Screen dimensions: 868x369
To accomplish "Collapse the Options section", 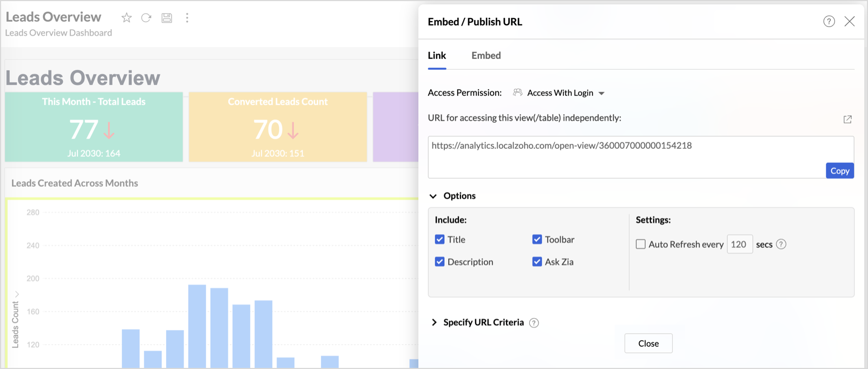I will click(x=433, y=196).
